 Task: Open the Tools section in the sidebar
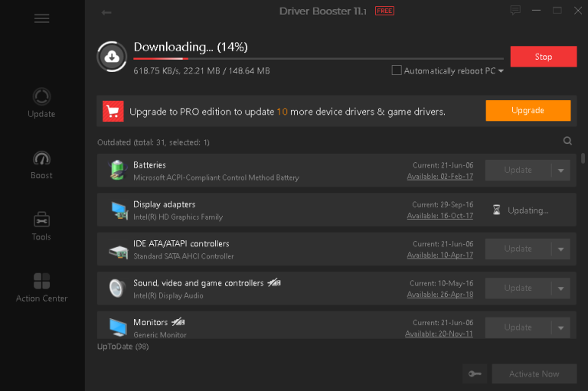point(41,226)
